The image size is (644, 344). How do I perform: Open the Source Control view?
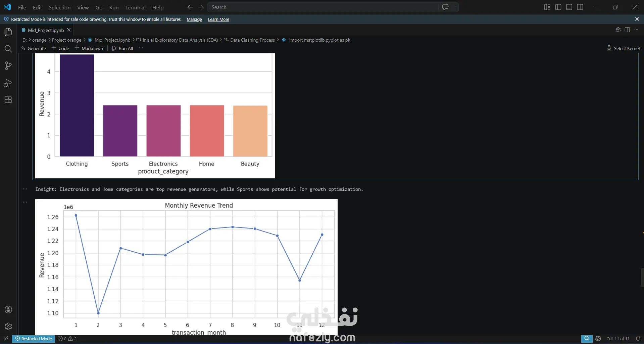click(8, 66)
